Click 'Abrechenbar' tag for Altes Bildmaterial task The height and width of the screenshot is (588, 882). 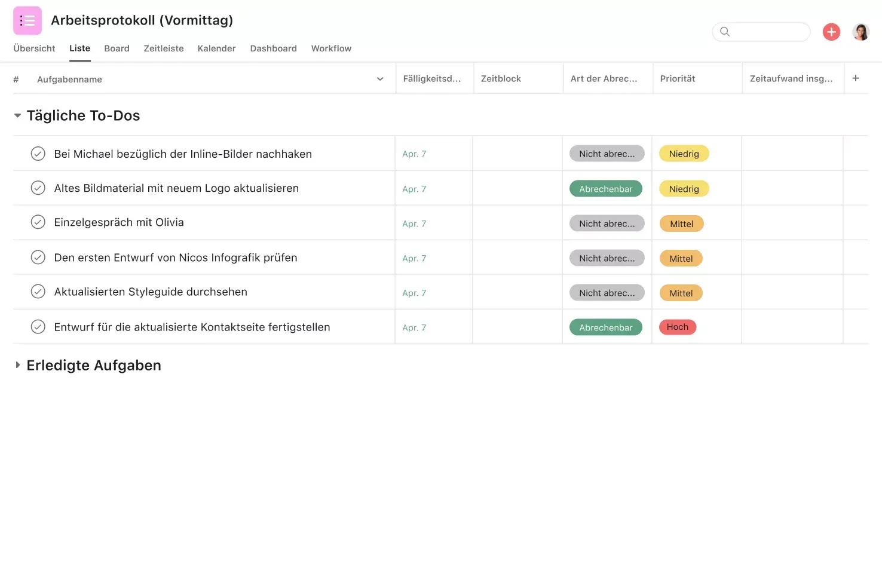pyautogui.click(x=605, y=189)
